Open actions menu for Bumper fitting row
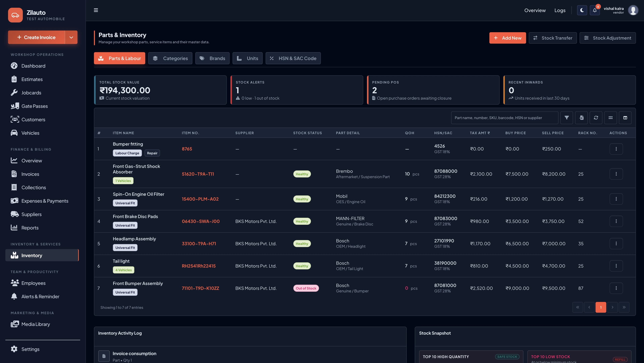Image resolution: width=644 pixels, height=363 pixels. [x=616, y=149]
